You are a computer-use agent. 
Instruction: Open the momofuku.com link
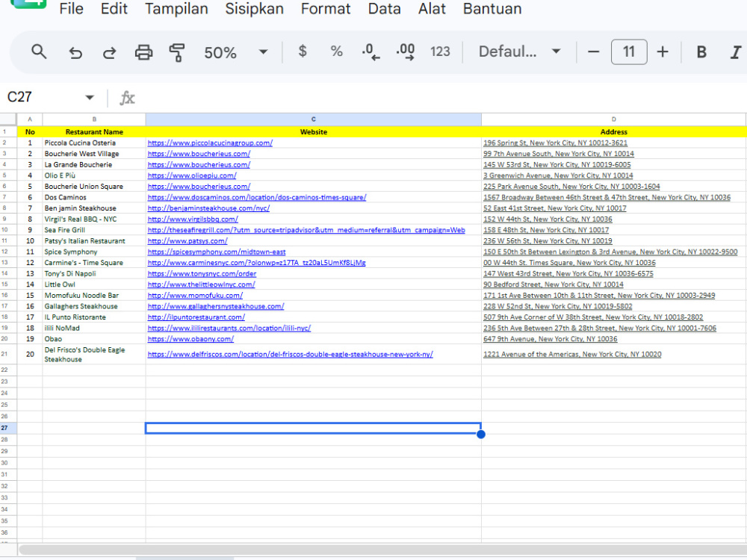195,295
